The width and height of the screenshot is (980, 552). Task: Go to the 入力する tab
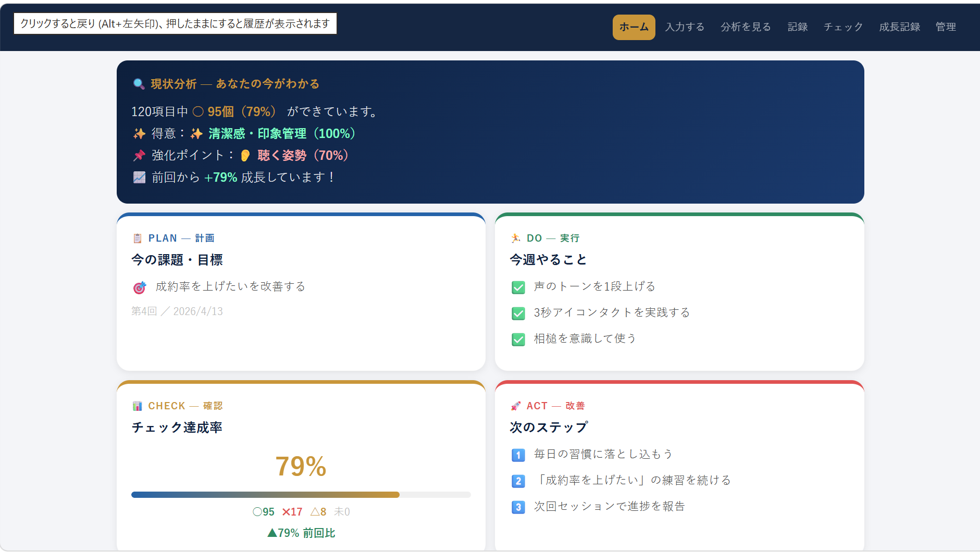[685, 27]
